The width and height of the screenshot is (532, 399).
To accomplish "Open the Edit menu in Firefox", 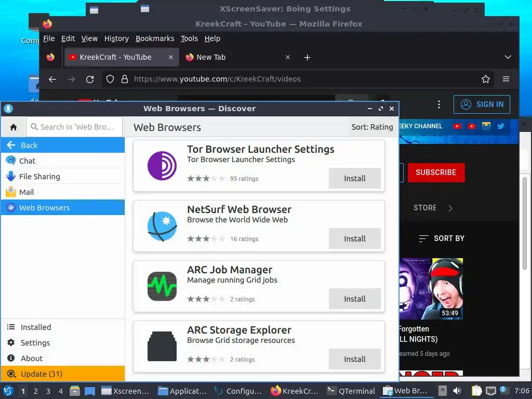I will click(68, 38).
